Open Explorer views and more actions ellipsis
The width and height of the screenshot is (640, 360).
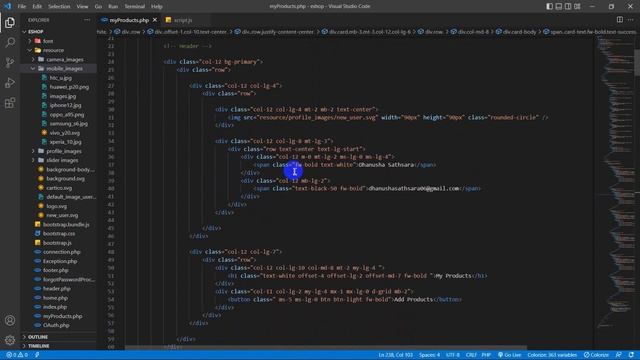click(87, 20)
